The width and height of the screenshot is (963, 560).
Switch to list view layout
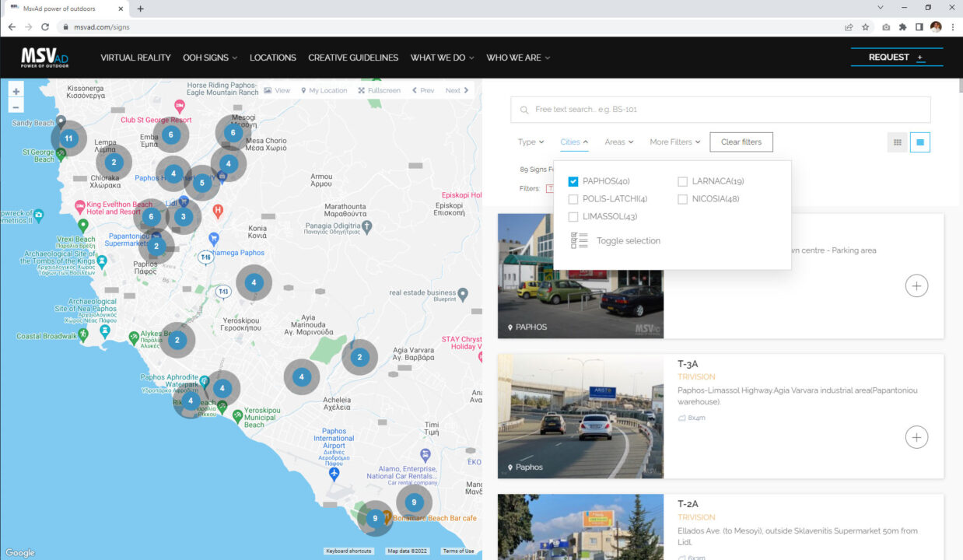tap(920, 142)
